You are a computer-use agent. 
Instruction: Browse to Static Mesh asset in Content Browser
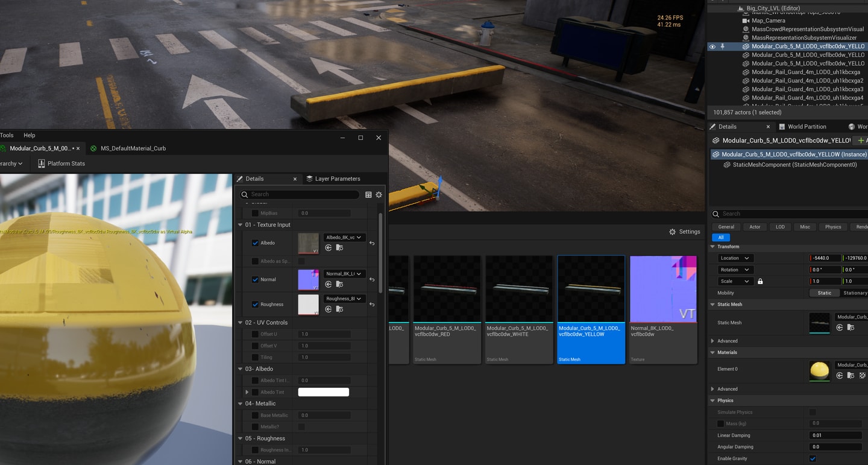[851, 327]
